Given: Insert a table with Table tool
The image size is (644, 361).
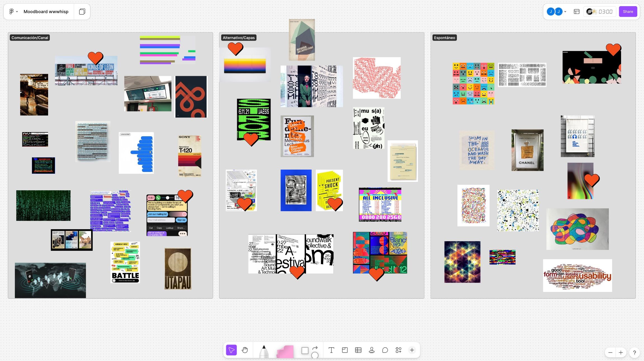Looking at the screenshot, I should click(x=358, y=350).
